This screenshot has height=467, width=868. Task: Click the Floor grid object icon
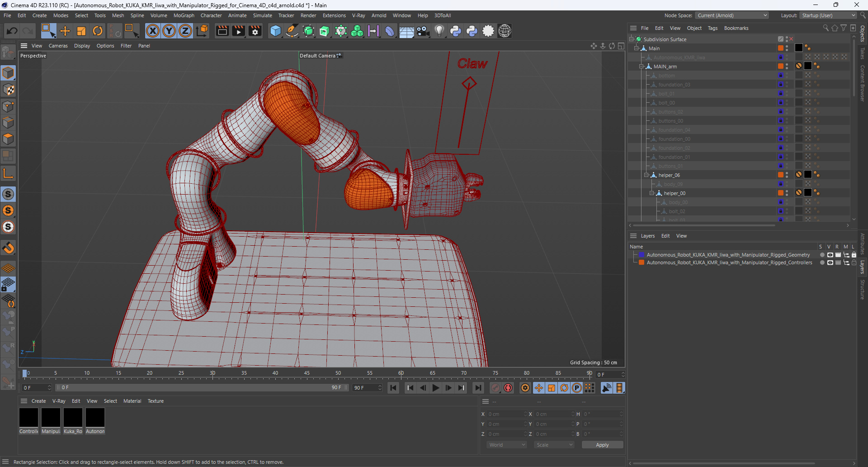[x=406, y=31]
